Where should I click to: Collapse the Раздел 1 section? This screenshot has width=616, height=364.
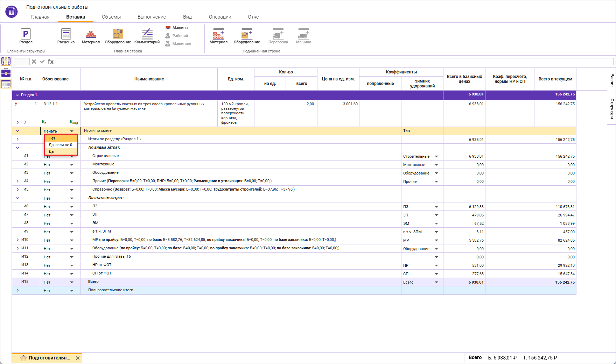(x=17, y=95)
